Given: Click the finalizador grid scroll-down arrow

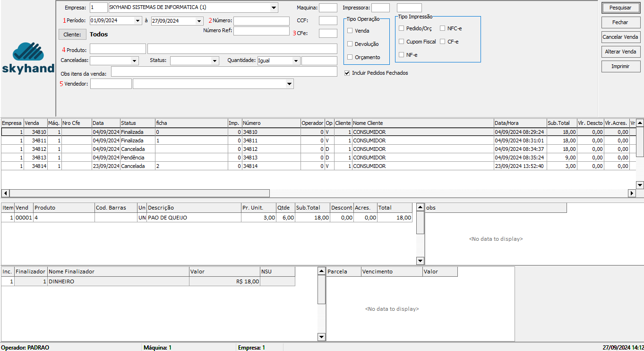Looking at the screenshot, I should [x=321, y=337].
